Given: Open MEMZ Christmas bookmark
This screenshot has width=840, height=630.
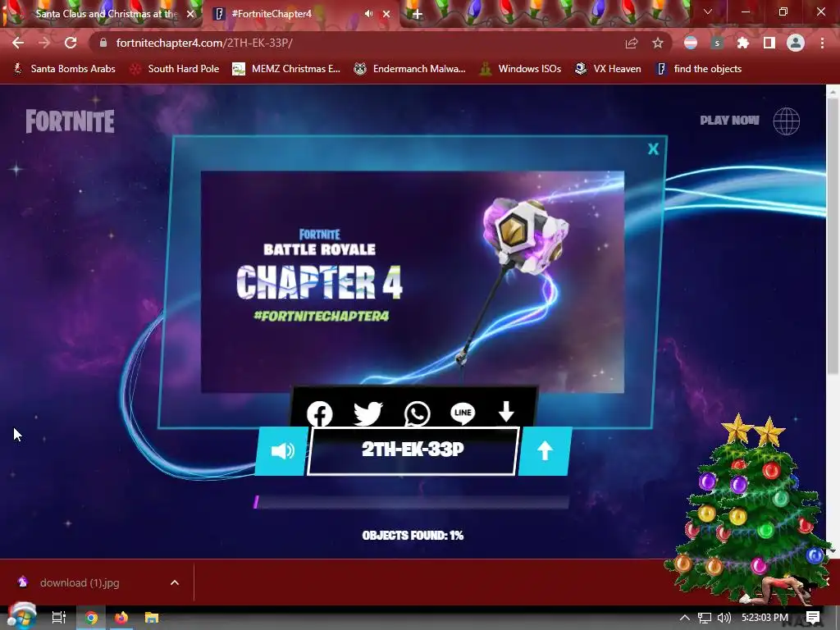Looking at the screenshot, I should pyautogui.click(x=286, y=69).
